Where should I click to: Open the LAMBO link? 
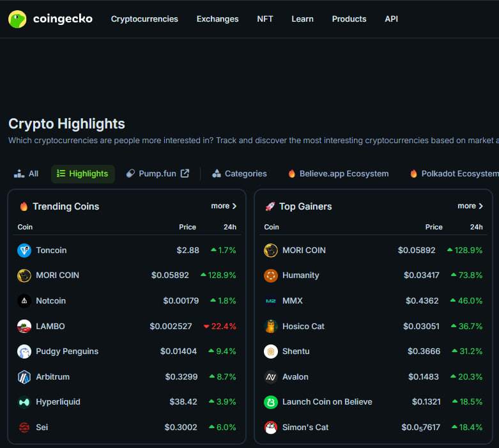pos(50,327)
